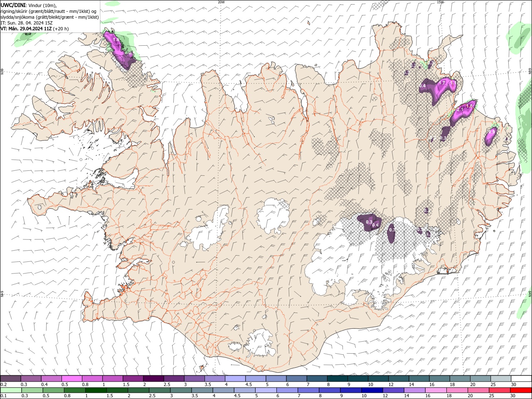Click the light pink 16–18 rain legend swatch

coord(435,390)
